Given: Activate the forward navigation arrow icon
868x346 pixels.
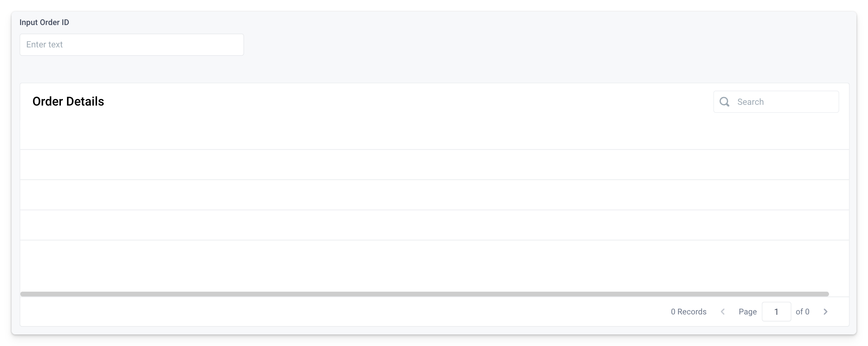Looking at the screenshot, I should coord(826,312).
